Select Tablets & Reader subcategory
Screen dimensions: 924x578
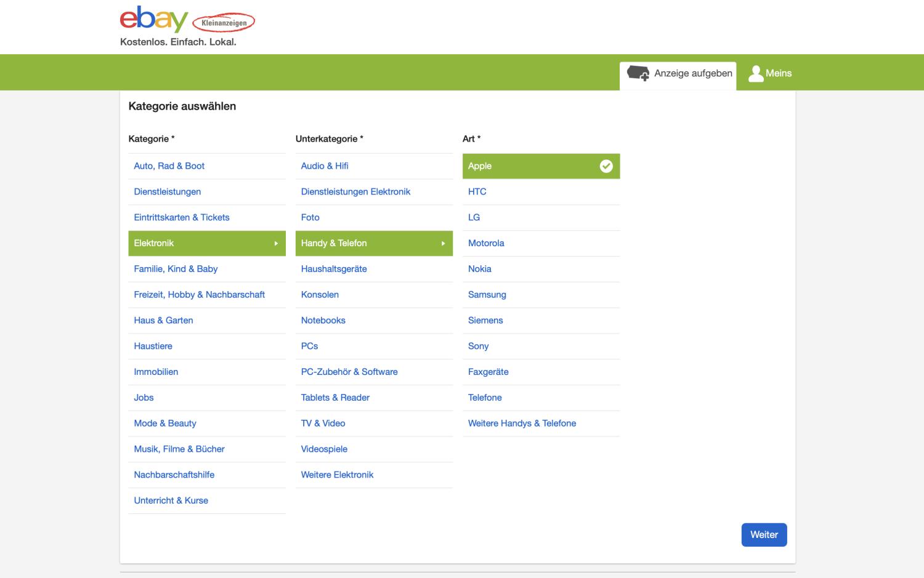[374, 398]
